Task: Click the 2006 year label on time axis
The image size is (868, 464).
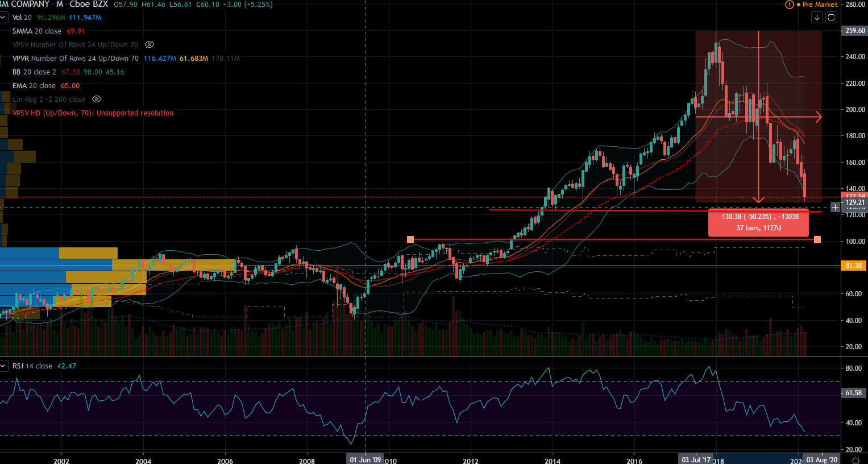Action: pos(225,461)
